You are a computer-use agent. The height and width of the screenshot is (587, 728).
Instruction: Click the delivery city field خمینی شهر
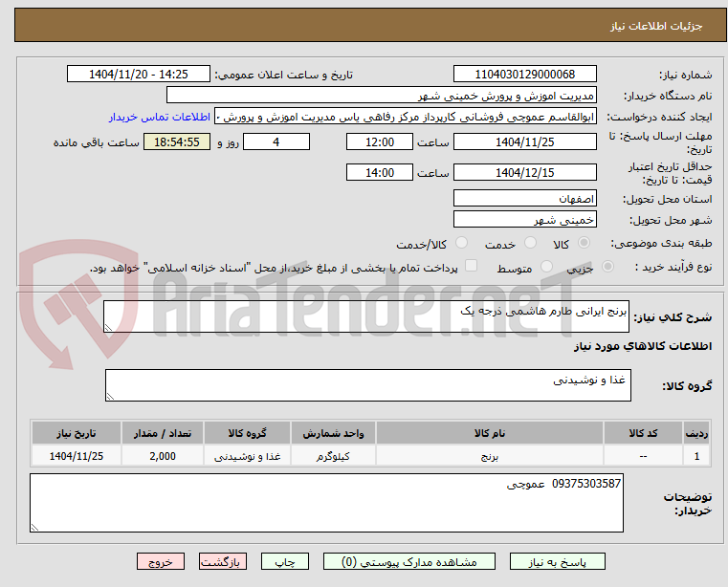pos(524,219)
